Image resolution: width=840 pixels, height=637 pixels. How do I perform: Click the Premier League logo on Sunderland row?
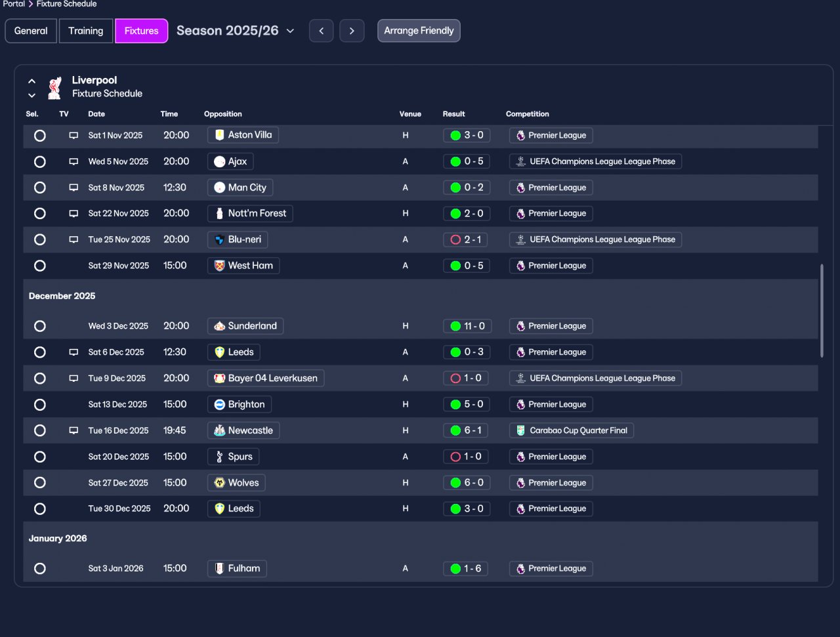(521, 326)
